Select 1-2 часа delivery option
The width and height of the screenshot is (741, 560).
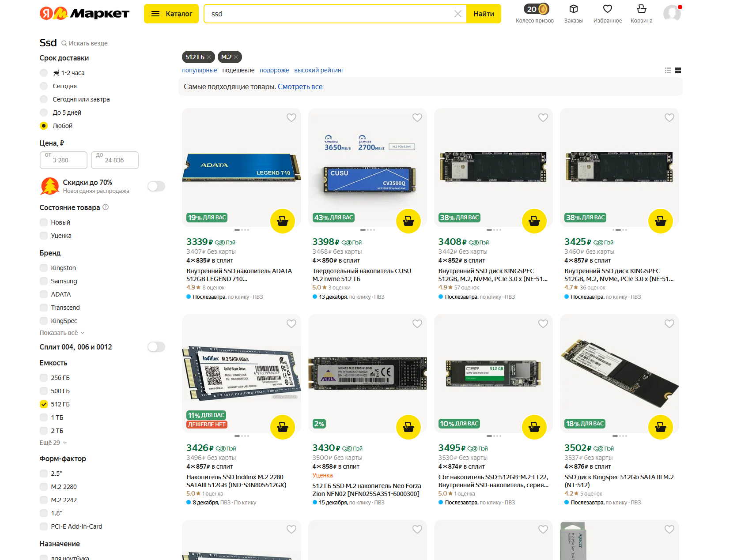[x=44, y=73]
